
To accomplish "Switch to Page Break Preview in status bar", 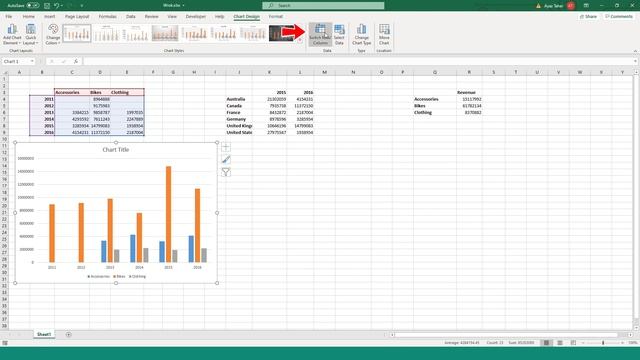I will [x=573, y=343].
